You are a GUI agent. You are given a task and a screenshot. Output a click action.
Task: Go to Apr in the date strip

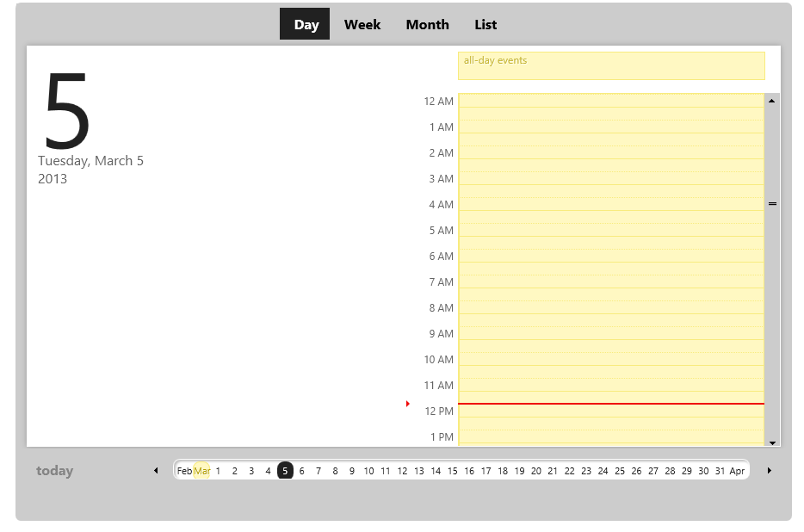[x=737, y=471]
